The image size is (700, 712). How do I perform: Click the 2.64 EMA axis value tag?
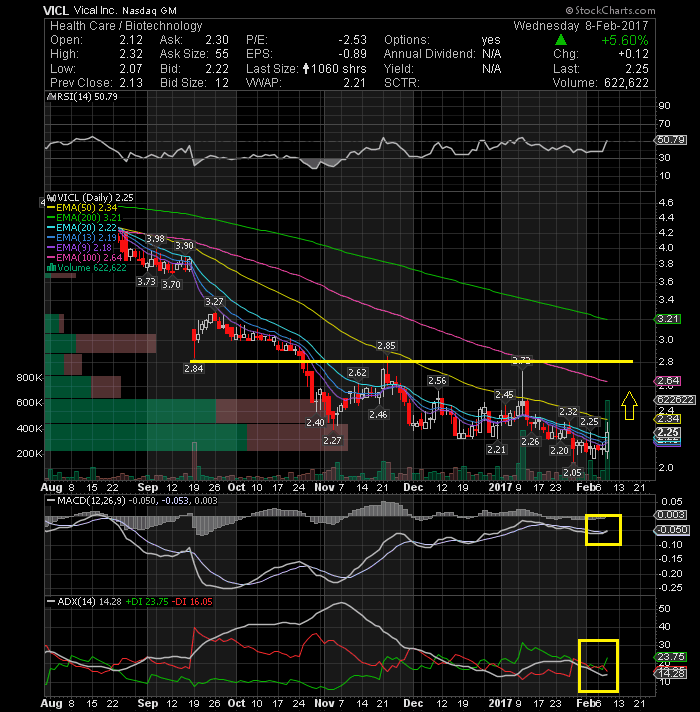pos(668,381)
